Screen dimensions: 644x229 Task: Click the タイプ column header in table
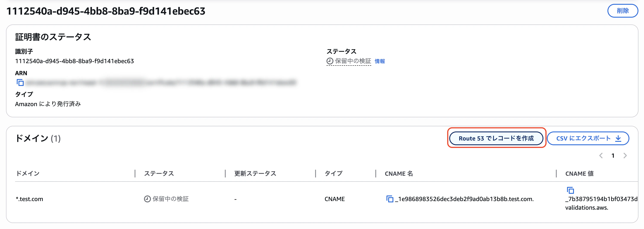pos(334,174)
